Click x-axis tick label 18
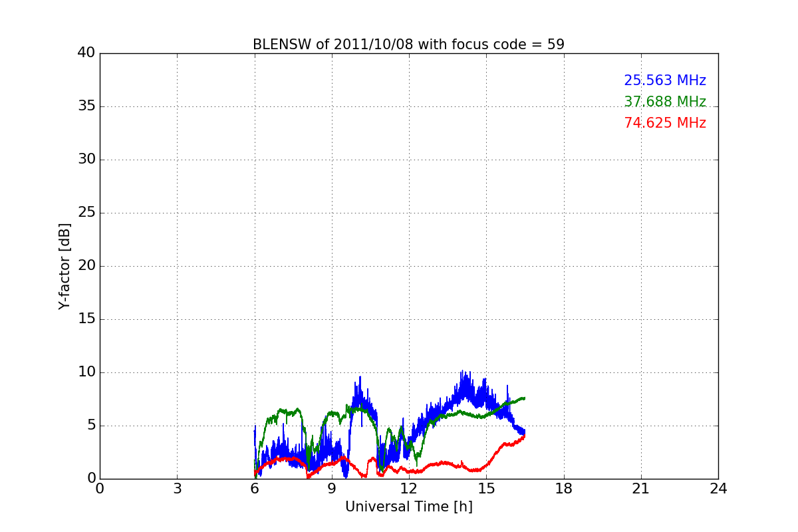This screenshot has height=532, width=798. pyautogui.click(x=564, y=489)
